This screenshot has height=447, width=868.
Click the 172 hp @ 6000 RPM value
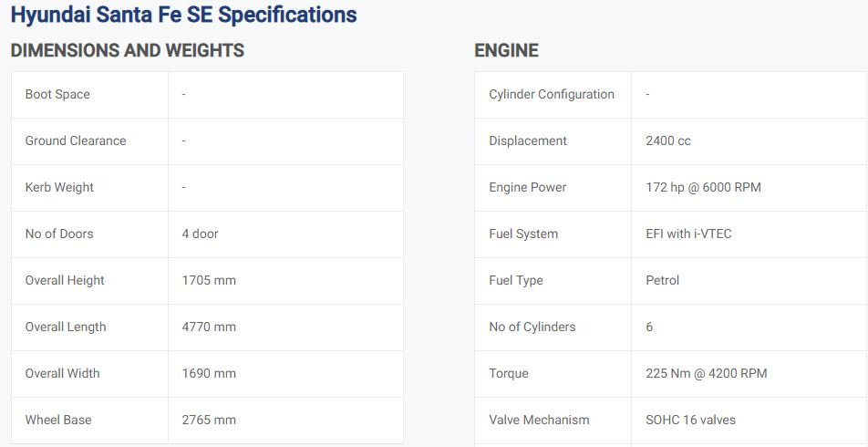coord(704,187)
